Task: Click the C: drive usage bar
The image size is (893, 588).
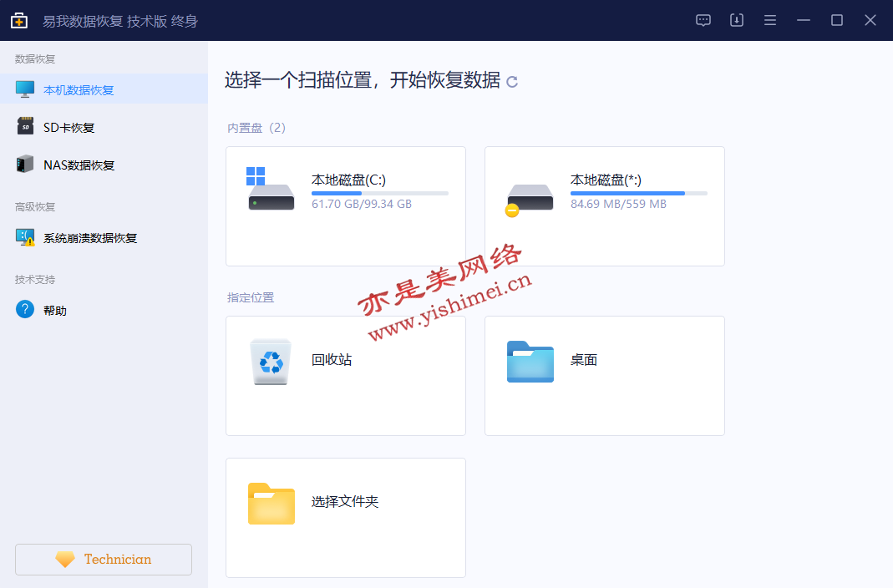Action: point(379,193)
